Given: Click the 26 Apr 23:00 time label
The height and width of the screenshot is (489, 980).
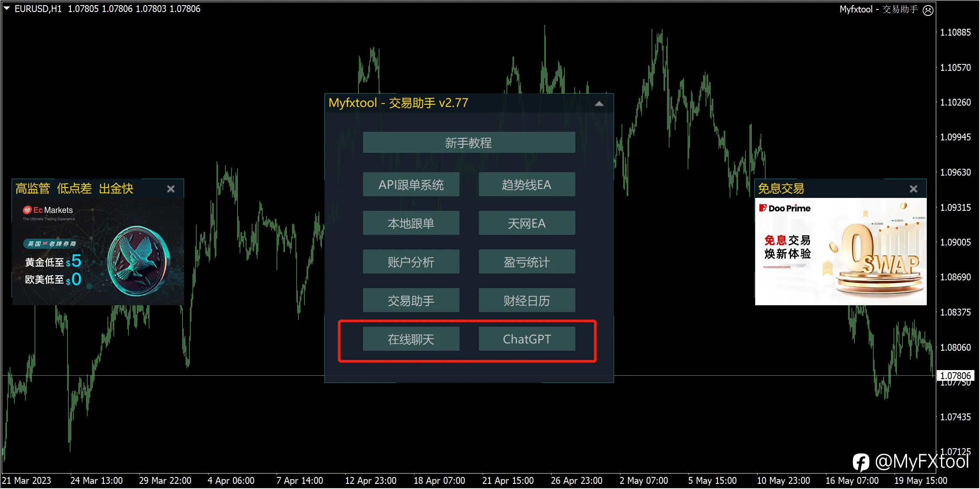Looking at the screenshot, I should [577, 480].
